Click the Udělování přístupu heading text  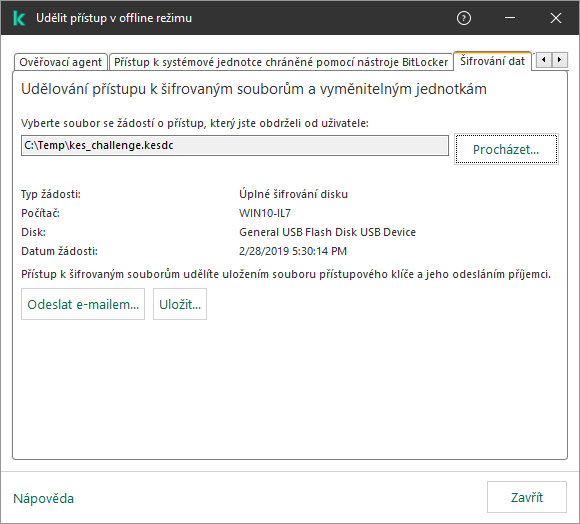pyautogui.click(x=254, y=89)
